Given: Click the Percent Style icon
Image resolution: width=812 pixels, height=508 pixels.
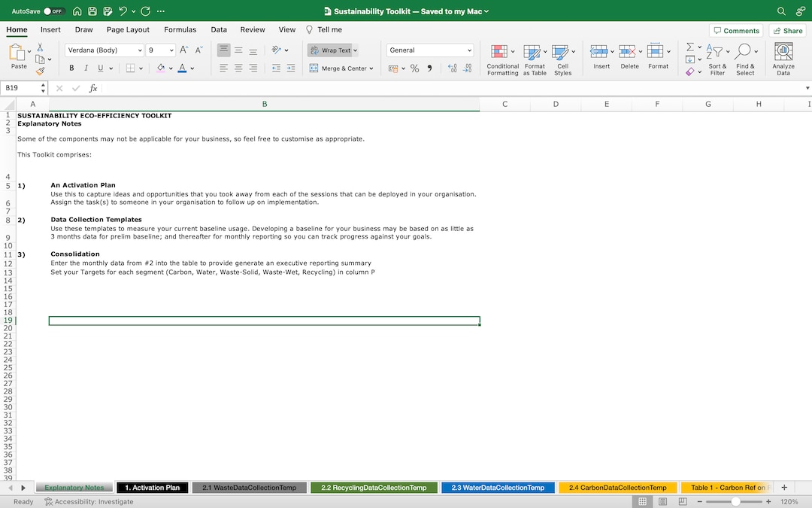Looking at the screenshot, I should click(x=414, y=68).
